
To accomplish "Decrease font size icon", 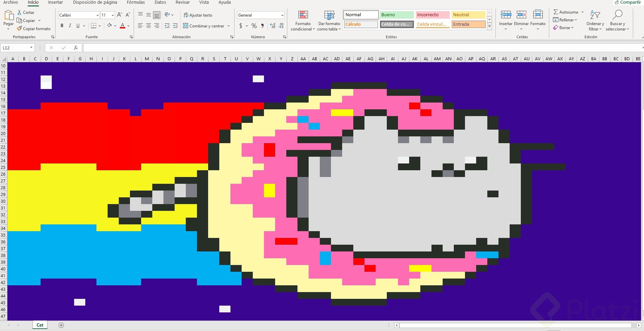I will pyautogui.click(x=128, y=15).
